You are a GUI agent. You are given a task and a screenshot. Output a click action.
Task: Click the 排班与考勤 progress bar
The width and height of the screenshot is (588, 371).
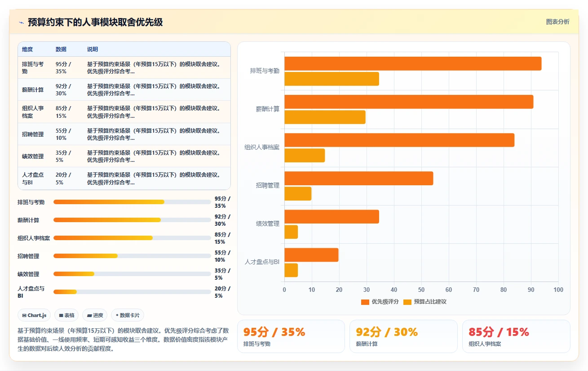[132, 202]
